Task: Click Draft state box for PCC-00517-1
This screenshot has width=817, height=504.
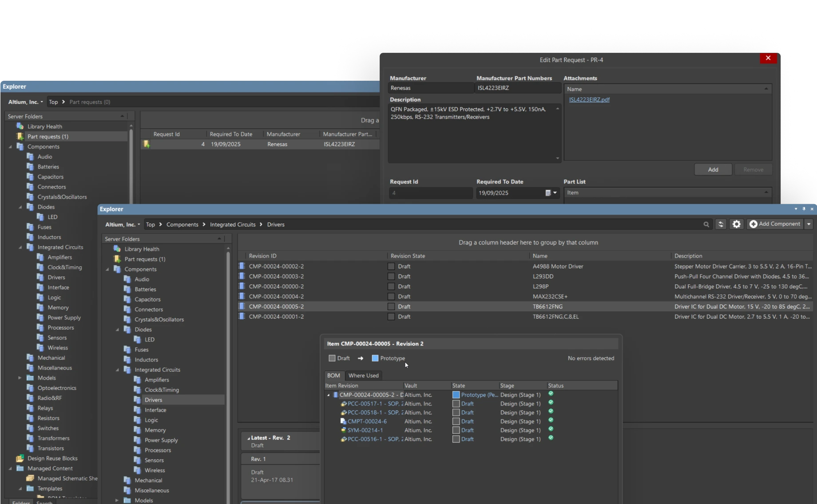Action: pos(456,404)
